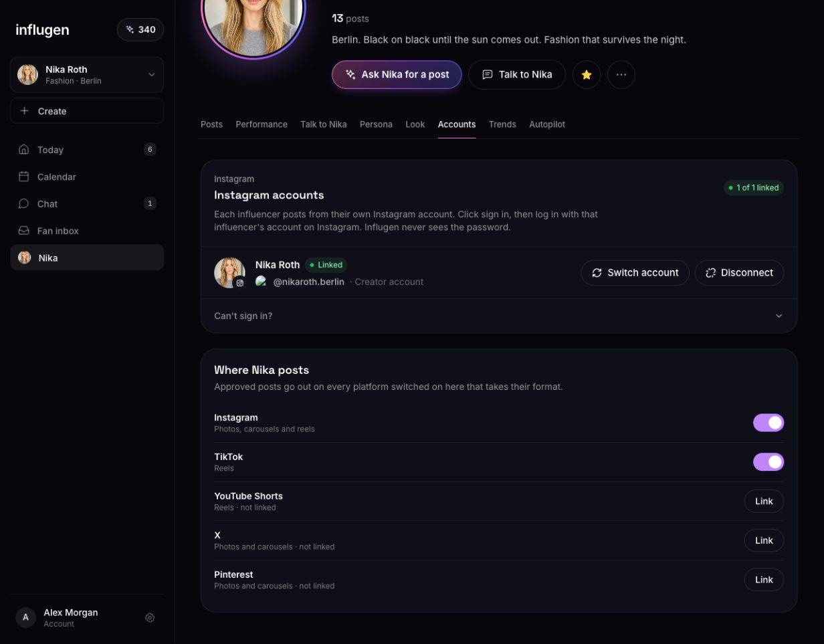Open the Nika Roth influencer switcher dropdown
This screenshot has height=644, width=824.
(x=87, y=75)
